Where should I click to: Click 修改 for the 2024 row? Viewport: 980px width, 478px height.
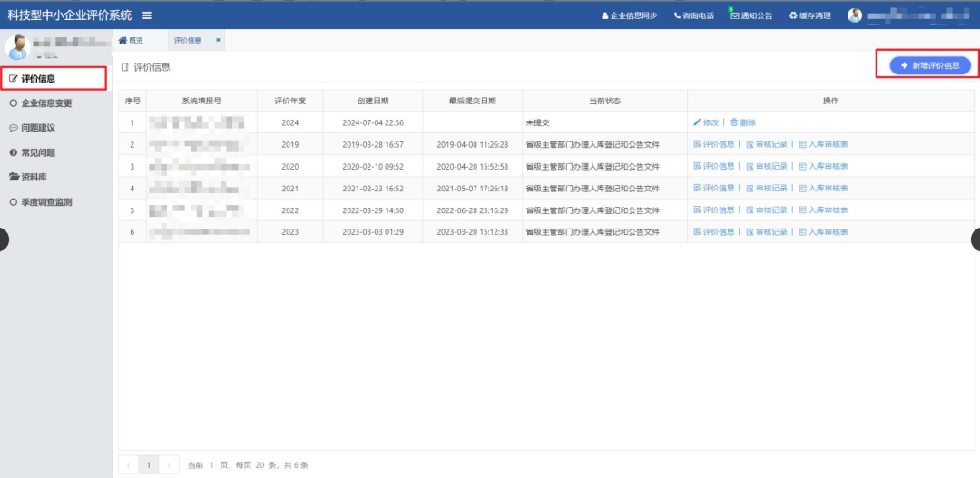(x=706, y=122)
